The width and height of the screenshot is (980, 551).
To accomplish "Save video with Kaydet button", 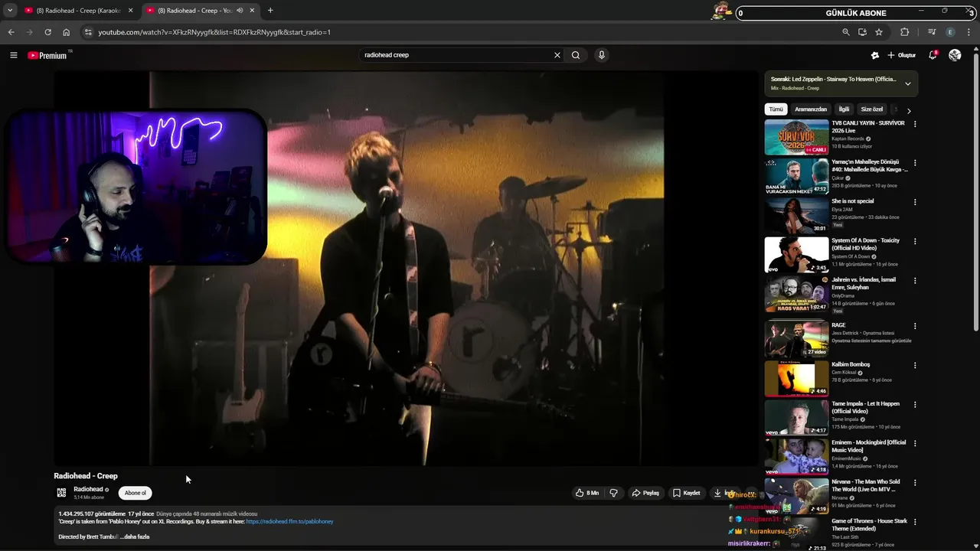I will pos(687,493).
